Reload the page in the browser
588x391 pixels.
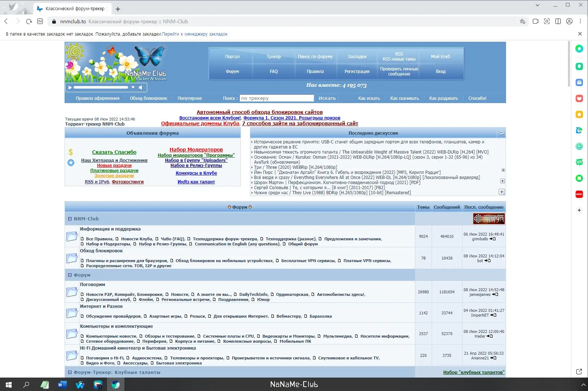pyautogui.click(x=29, y=21)
